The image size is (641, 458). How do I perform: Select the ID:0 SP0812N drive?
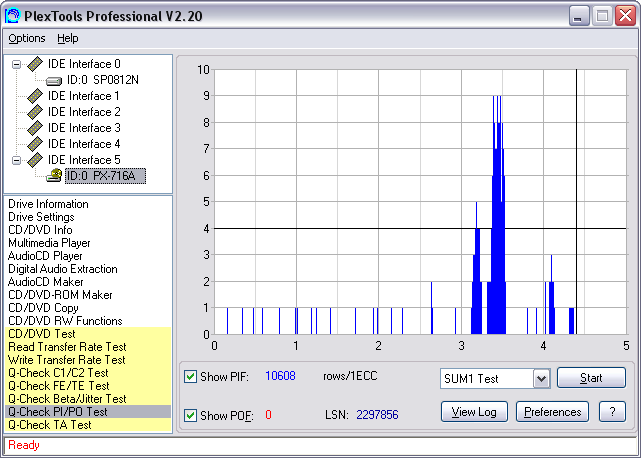pos(103,80)
